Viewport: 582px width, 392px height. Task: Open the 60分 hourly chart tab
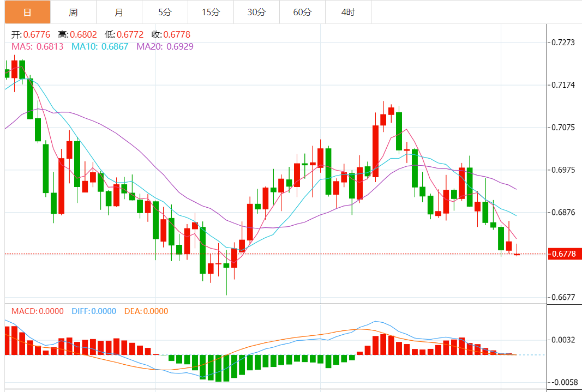pos(302,12)
